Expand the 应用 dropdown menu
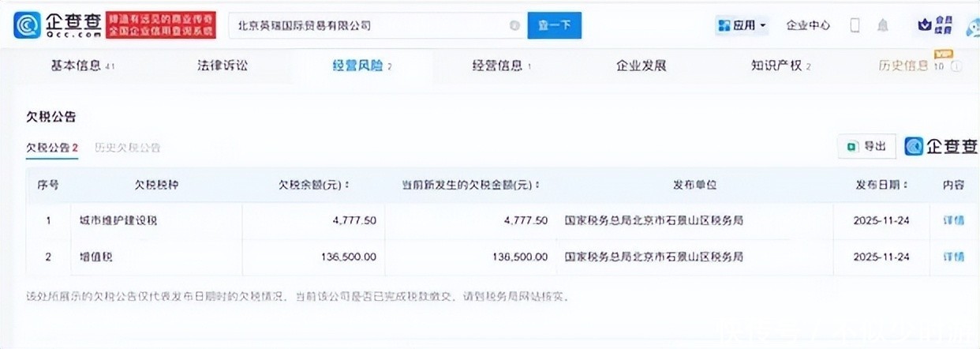 742,25
